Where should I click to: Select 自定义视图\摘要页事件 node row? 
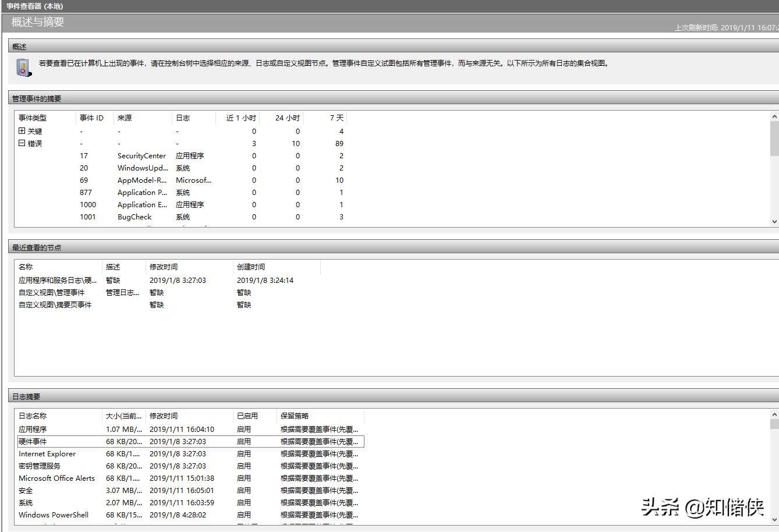pyautogui.click(x=169, y=304)
